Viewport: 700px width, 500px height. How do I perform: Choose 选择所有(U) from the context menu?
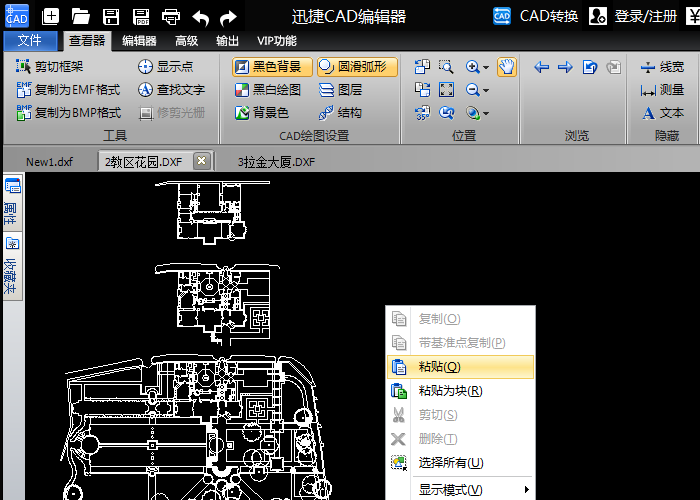click(461, 463)
